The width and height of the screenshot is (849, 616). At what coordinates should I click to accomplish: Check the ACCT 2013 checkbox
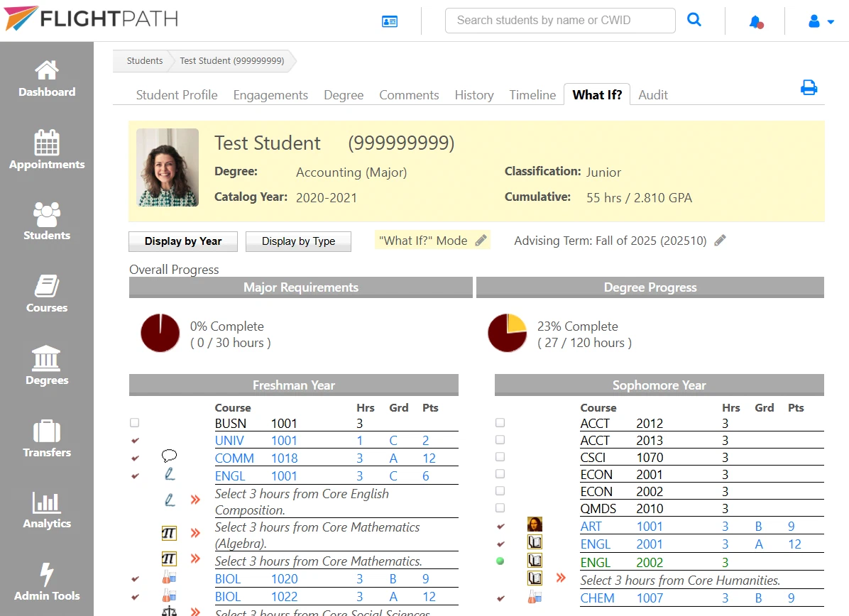(x=500, y=439)
